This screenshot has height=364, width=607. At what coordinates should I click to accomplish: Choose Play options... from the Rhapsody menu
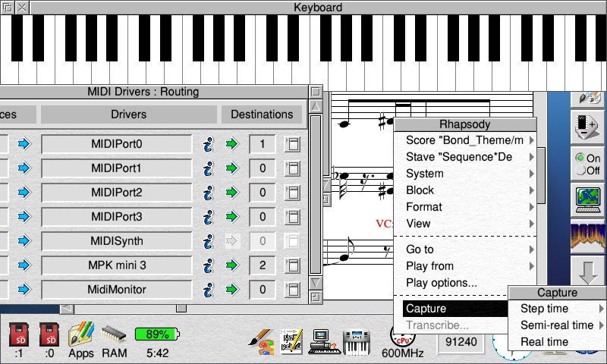(442, 283)
